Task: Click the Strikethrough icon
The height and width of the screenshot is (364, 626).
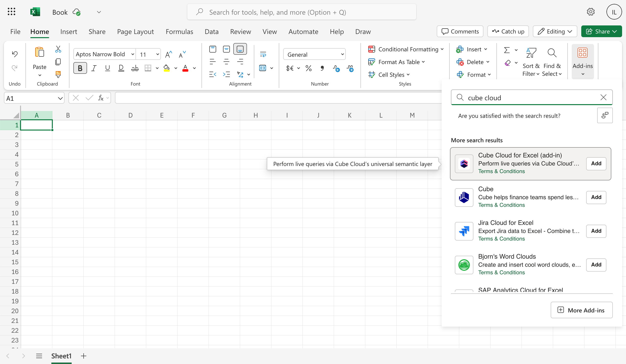Action: point(135,68)
